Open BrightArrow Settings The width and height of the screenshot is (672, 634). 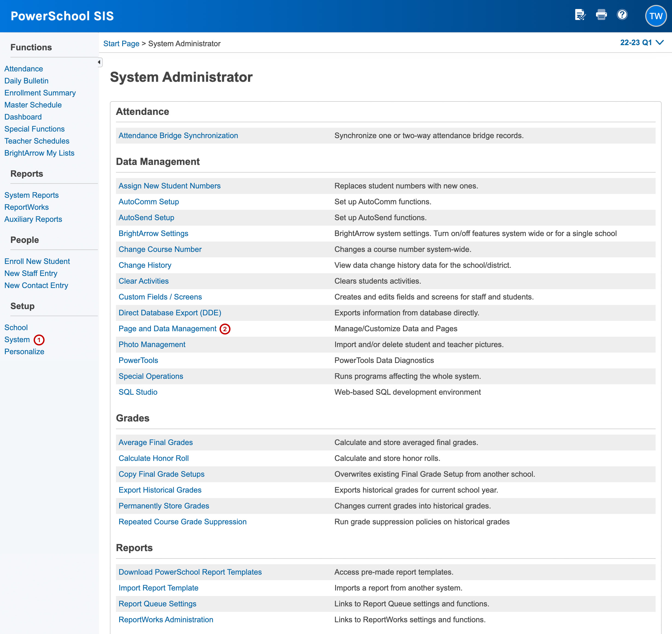[153, 234]
